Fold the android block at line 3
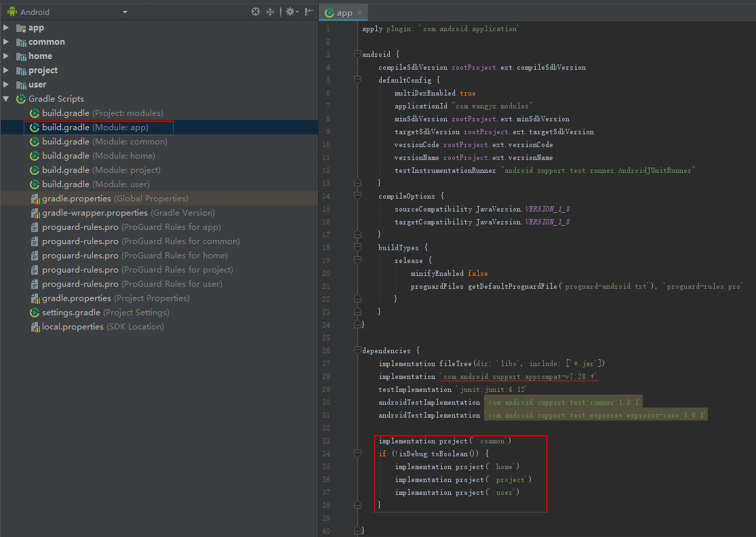756x537 pixels. point(357,54)
